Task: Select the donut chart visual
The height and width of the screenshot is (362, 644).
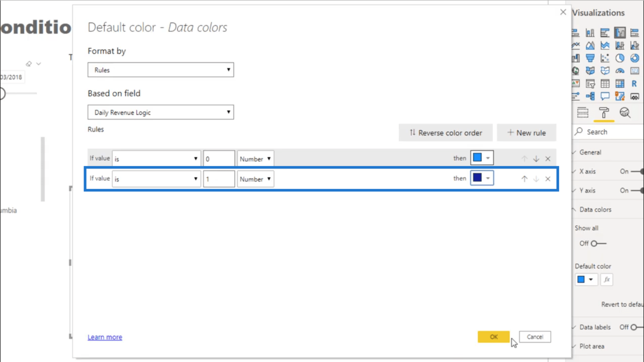Action: pyautogui.click(x=635, y=58)
